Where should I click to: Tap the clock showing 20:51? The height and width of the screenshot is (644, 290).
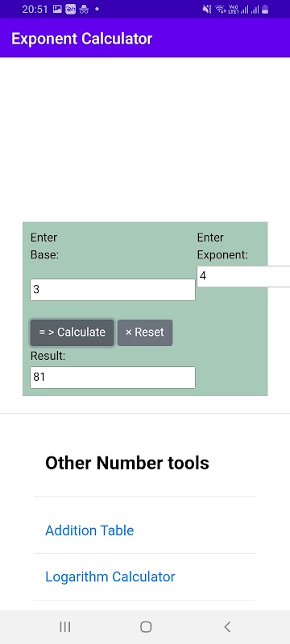coord(35,9)
